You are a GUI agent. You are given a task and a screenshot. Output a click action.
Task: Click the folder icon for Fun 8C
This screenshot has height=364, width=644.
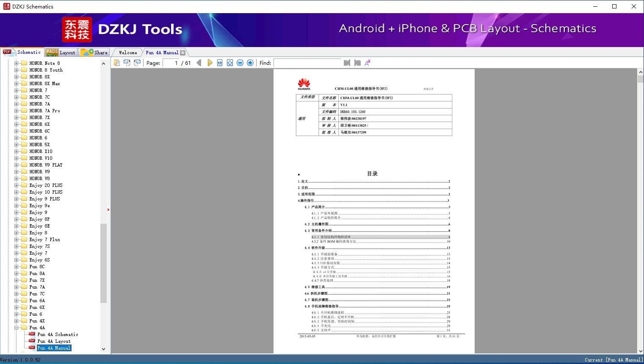(x=24, y=267)
